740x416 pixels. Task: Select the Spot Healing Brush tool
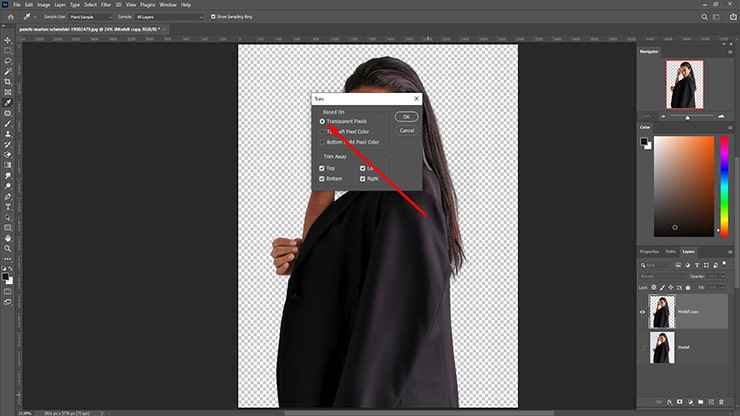8,113
